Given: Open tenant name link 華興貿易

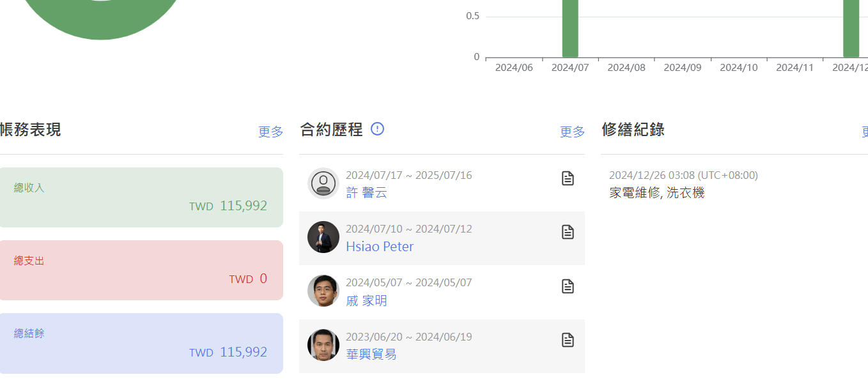Looking at the screenshot, I should (x=371, y=355).
